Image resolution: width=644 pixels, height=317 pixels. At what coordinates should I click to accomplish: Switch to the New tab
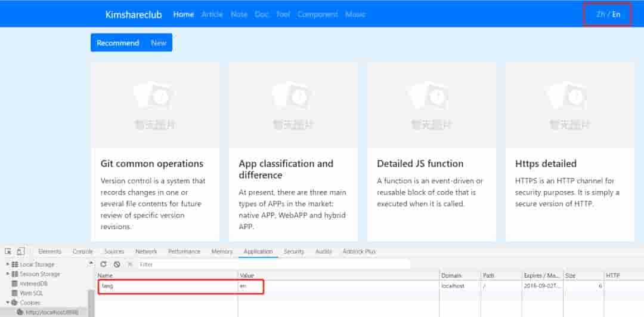coord(159,43)
